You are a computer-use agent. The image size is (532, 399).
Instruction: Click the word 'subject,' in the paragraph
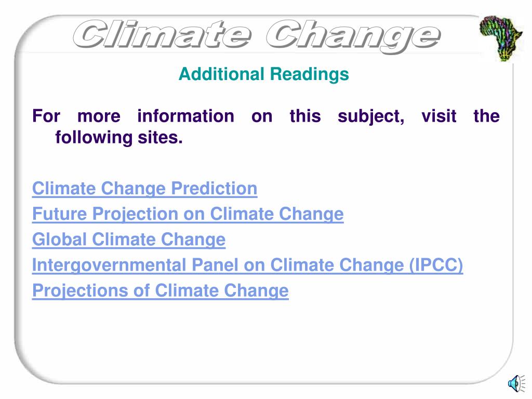coord(371,117)
